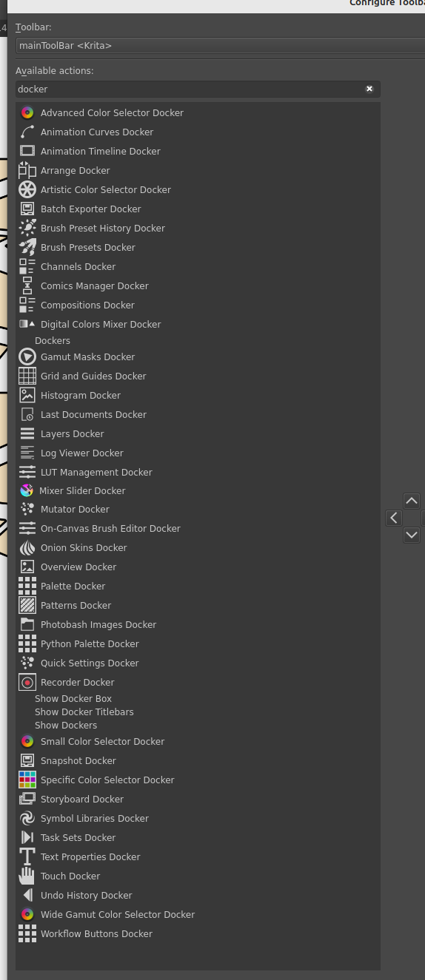Click the Batch Exporter Docker icon
Screen dimensions: 425x980
point(27,209)
